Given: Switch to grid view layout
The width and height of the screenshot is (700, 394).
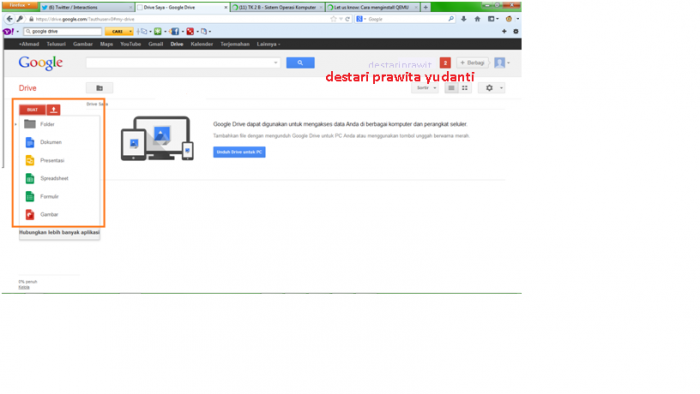Looking at the screenshot, I should click(x=465, y=88).
